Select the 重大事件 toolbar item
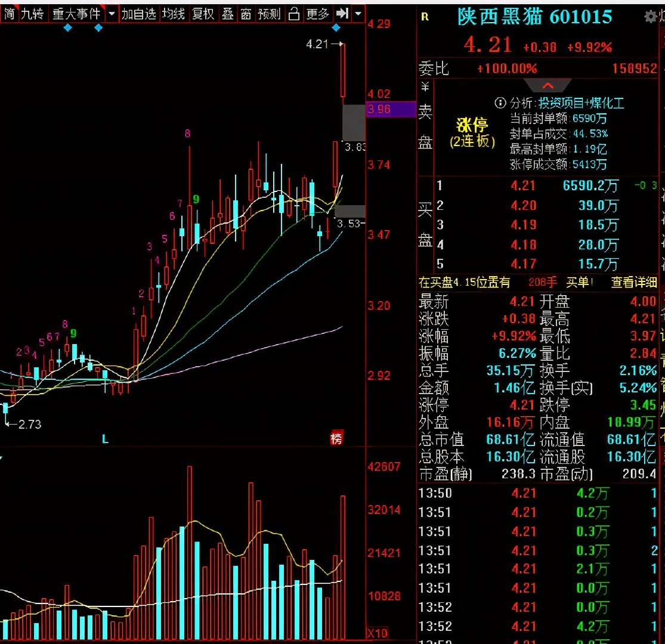This screenshot has height=644, width=665. pyautogui.click(x=76, y=14)
